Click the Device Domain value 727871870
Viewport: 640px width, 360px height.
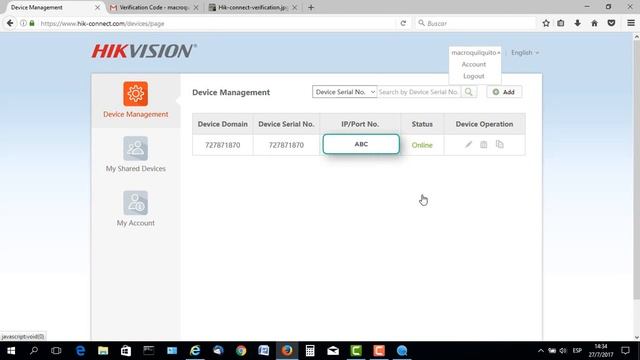click(x=222, y=145)
